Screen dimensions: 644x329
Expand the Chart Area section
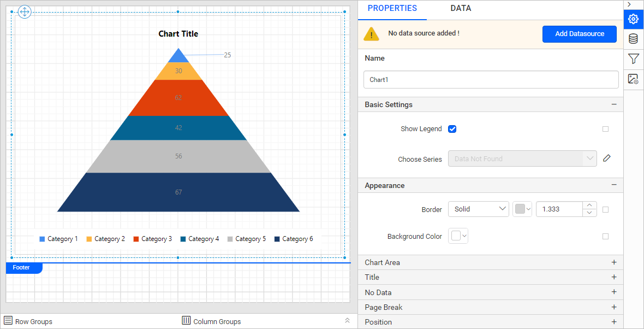(x=491, y=262)
